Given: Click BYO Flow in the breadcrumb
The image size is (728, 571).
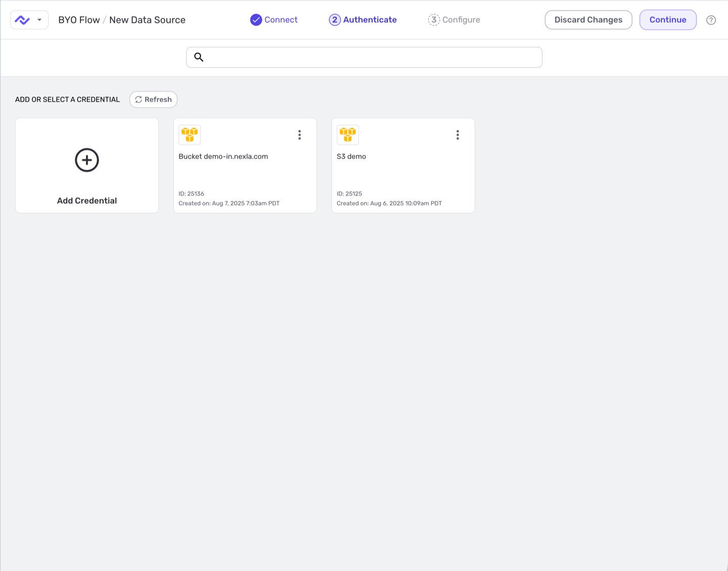Looking at the screenshot, I should point(79,20).
